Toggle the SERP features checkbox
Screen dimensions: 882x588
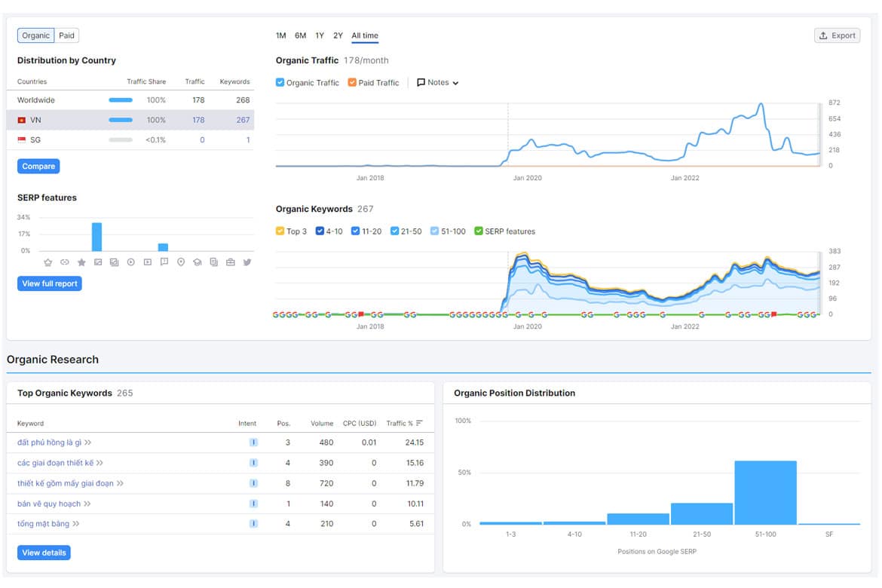click(x=479, y=231)
